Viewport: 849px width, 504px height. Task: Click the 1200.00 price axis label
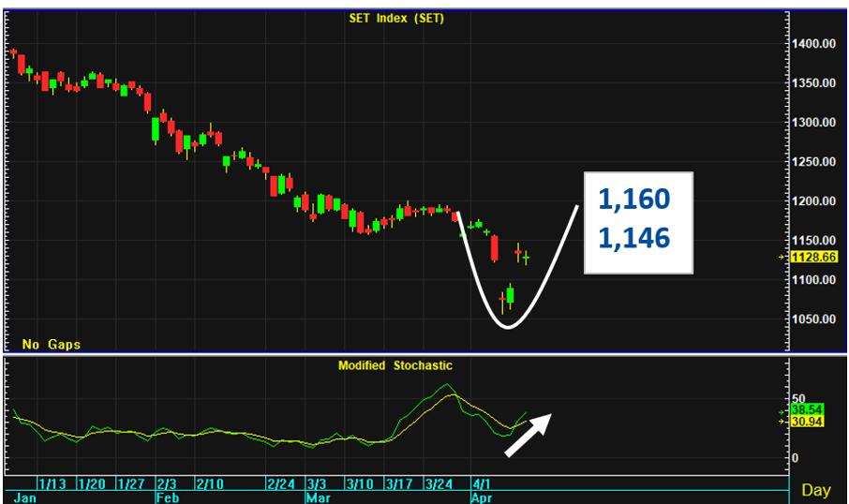click(813, 201)
